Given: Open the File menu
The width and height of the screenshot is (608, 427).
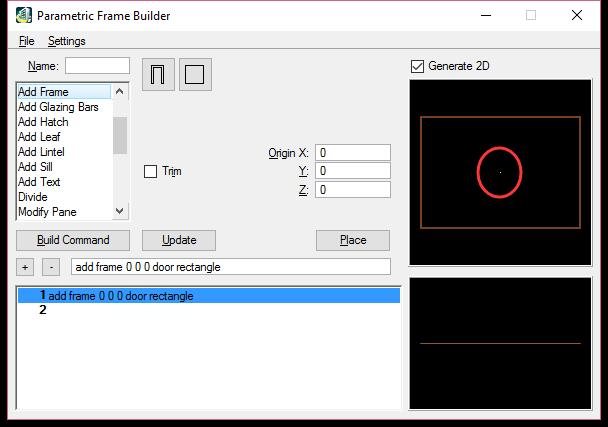Looking at the screenshot, I should click(x=27, y=41).
